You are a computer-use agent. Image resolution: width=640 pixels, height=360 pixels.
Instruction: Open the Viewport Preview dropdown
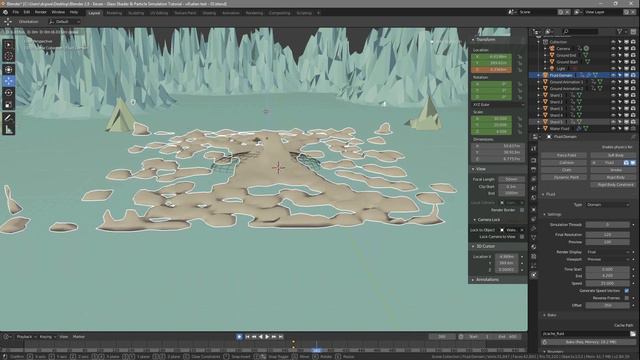[608, 260]
